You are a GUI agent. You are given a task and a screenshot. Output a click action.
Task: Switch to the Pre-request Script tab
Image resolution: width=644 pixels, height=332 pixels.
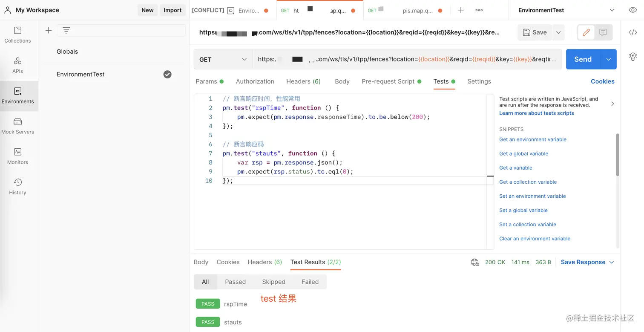(391, 81)
